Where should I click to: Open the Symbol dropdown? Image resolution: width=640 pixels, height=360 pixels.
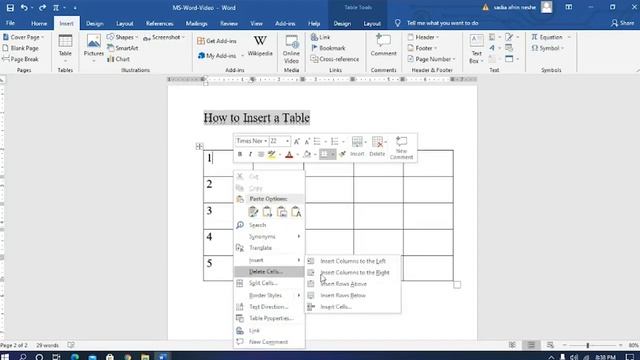(548, 48)
